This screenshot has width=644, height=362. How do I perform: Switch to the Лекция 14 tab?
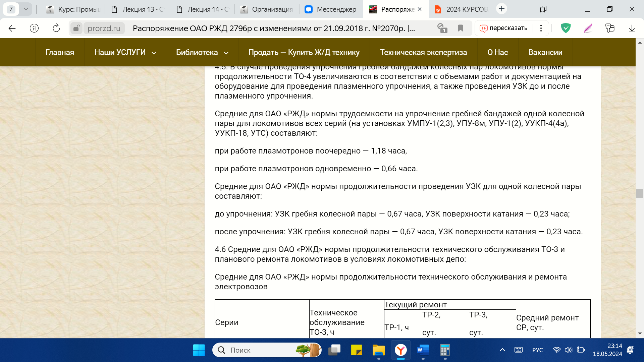point(203,9)
